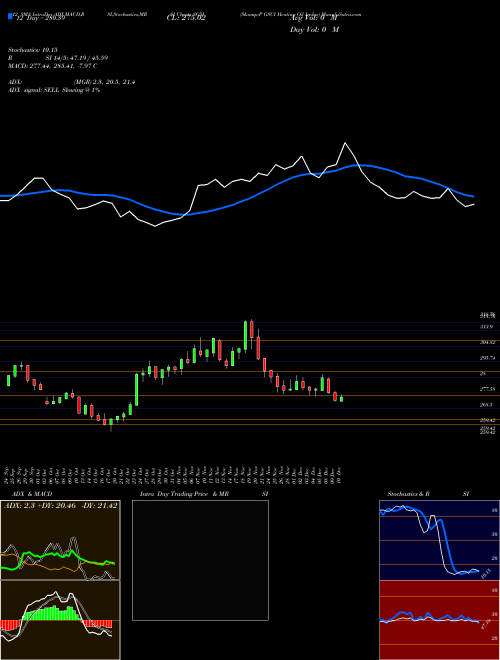Click the peak of the white price line

[346, 143]
